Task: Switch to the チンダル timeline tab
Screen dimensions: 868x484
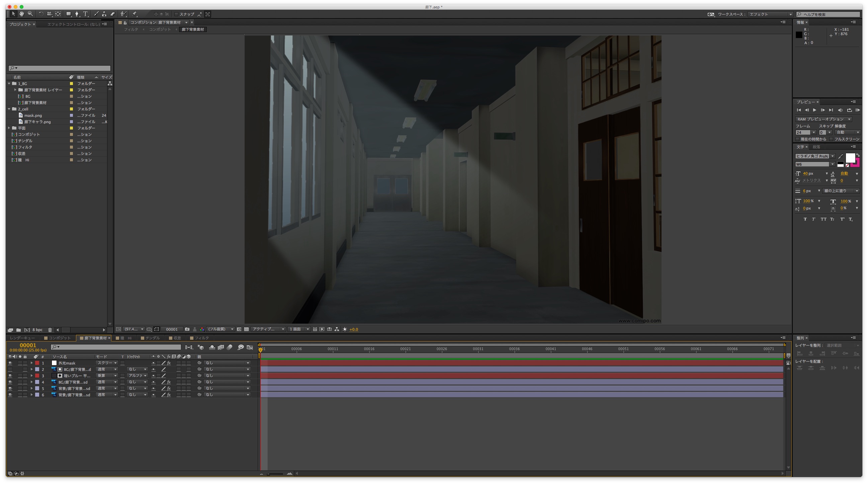Action: tap(150, 338)
